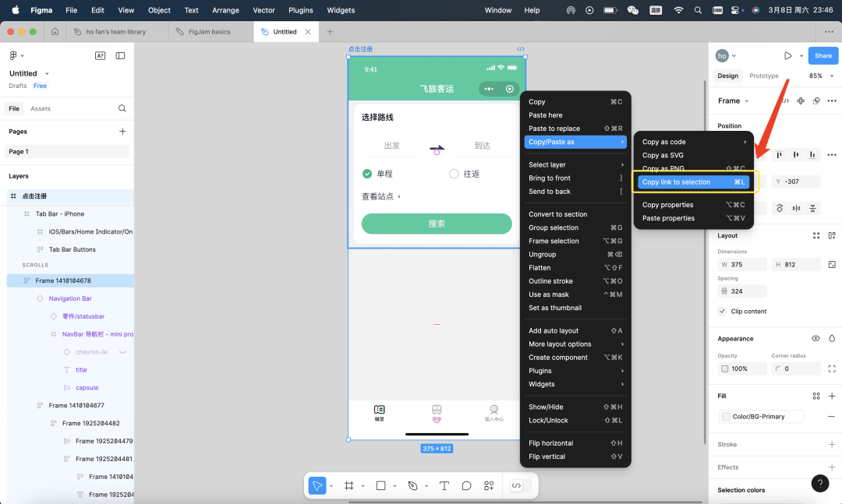The image size is (842, 504).
Task: Add a new page with plus icon
Action: [x=122, y=132]
